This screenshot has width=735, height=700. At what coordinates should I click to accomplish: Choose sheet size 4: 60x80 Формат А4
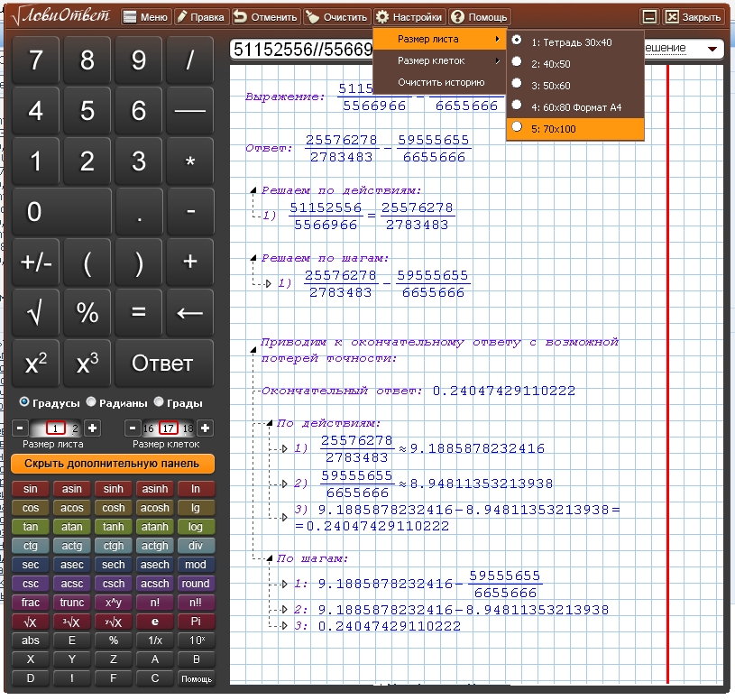click(575, 107)
